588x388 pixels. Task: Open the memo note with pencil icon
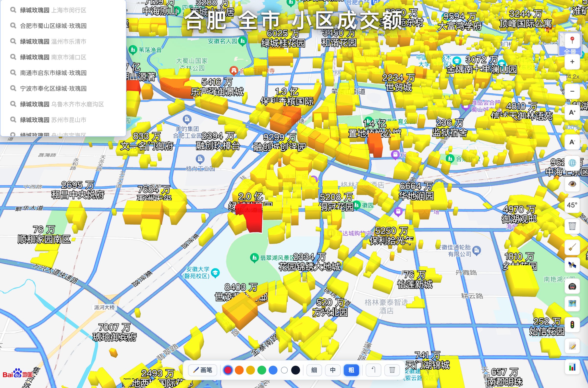click(572, 346)
